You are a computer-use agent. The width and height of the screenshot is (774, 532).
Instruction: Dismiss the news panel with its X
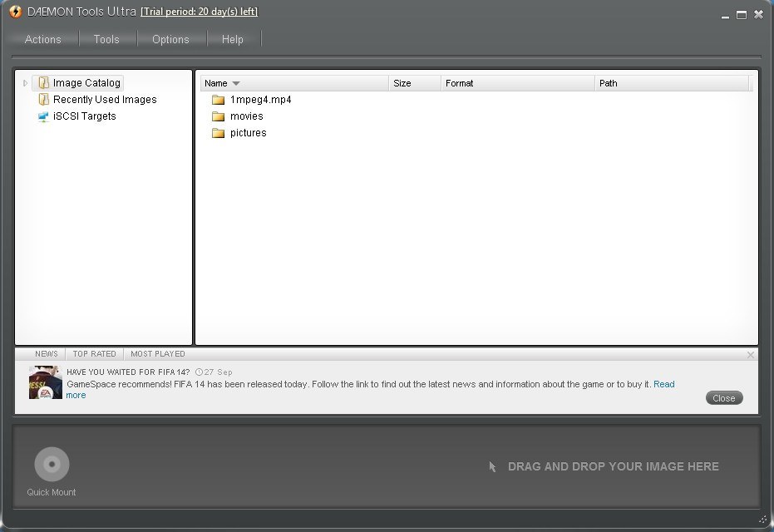[x=751, y=354]
